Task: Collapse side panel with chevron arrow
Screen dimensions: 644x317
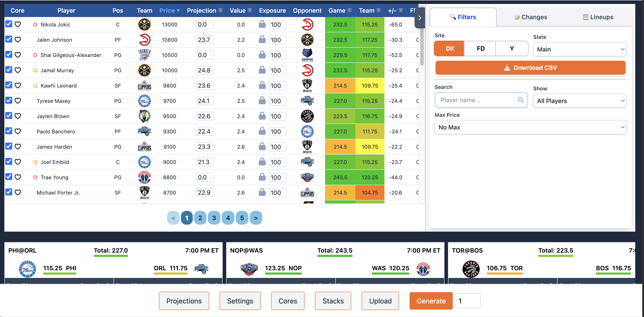Action: 420,18
